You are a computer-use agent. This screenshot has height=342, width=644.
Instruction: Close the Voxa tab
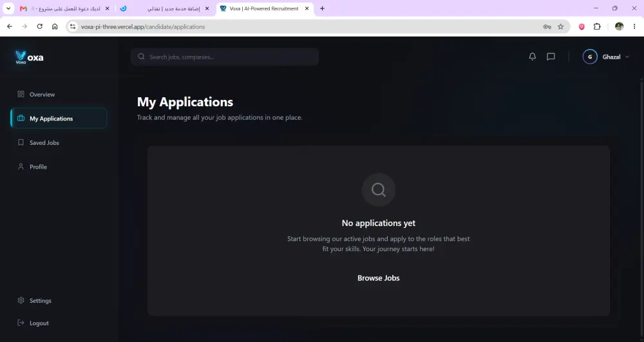(307, 8)
